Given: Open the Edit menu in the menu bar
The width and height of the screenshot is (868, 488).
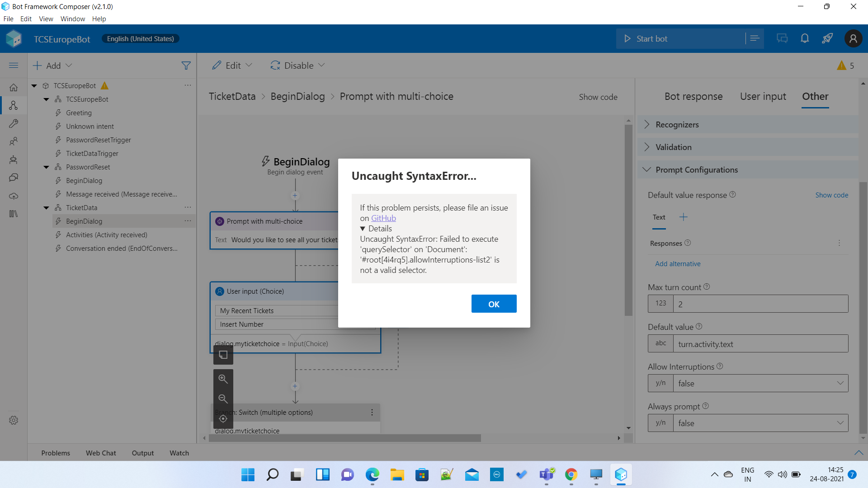Looking at the screenshot, I should pos(26,19).
